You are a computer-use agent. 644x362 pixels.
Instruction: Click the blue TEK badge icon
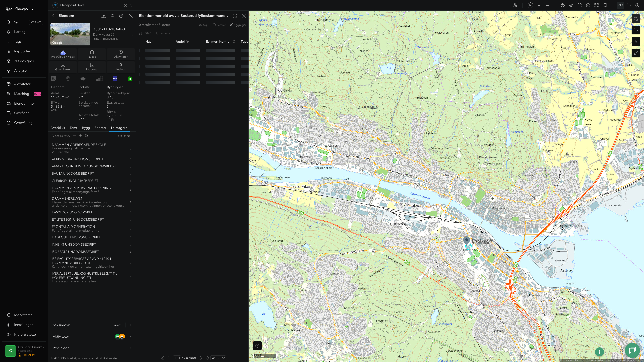click(115, 79)
